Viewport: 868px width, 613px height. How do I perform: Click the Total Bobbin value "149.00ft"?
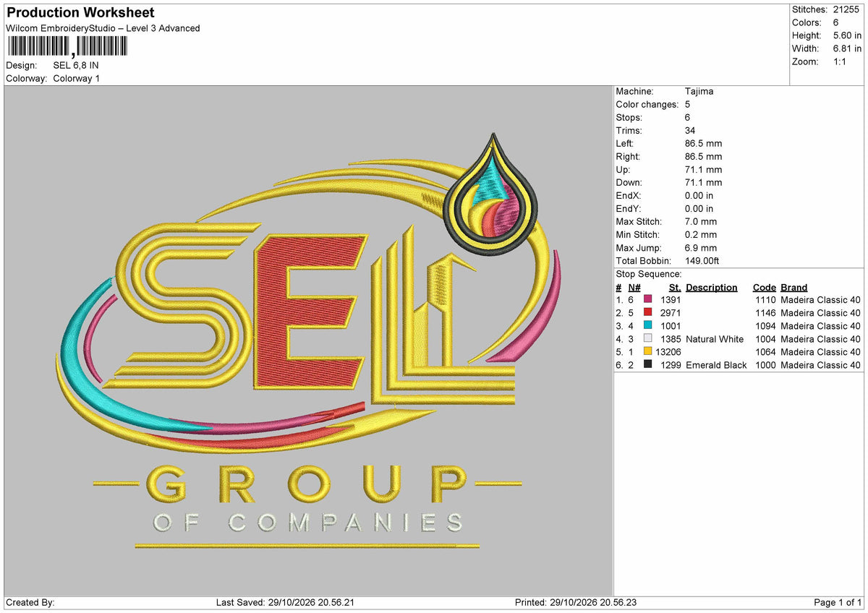(702, 261)
